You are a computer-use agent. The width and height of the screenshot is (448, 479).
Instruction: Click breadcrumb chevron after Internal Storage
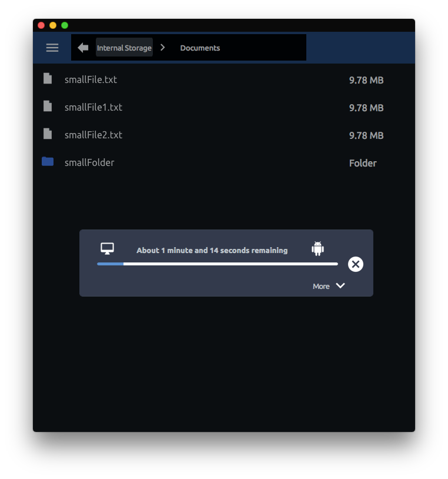coord(163,48)
